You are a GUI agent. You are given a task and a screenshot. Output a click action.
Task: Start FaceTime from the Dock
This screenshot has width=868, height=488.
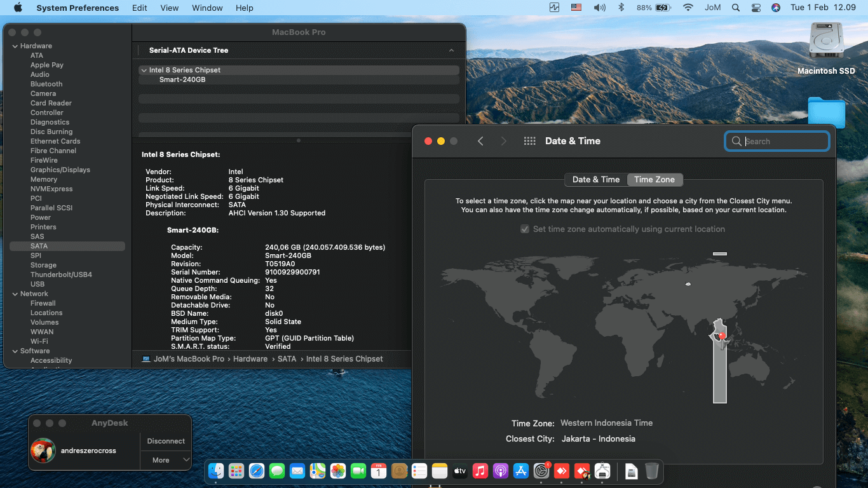coord(358,471)
